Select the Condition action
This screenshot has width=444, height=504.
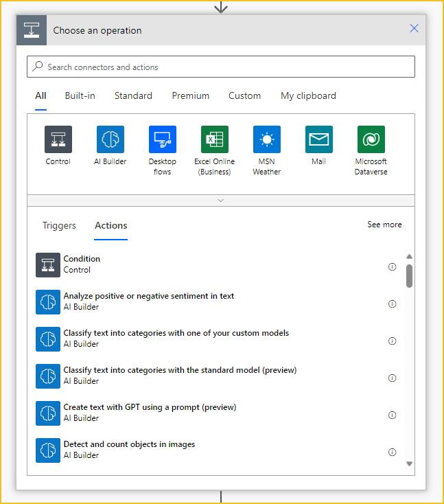click(217, 265)
